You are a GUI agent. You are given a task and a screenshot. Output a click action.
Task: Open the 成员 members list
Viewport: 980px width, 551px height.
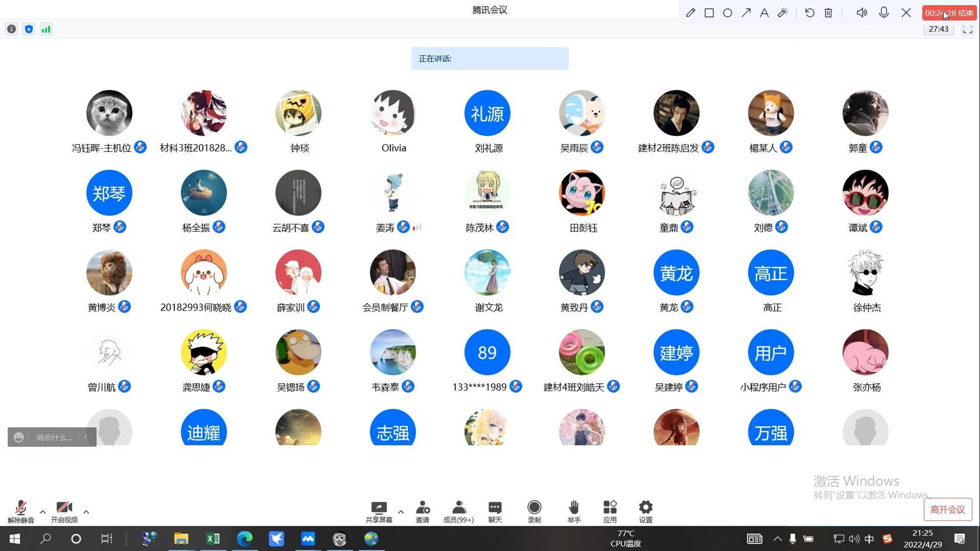click(458, 511)
